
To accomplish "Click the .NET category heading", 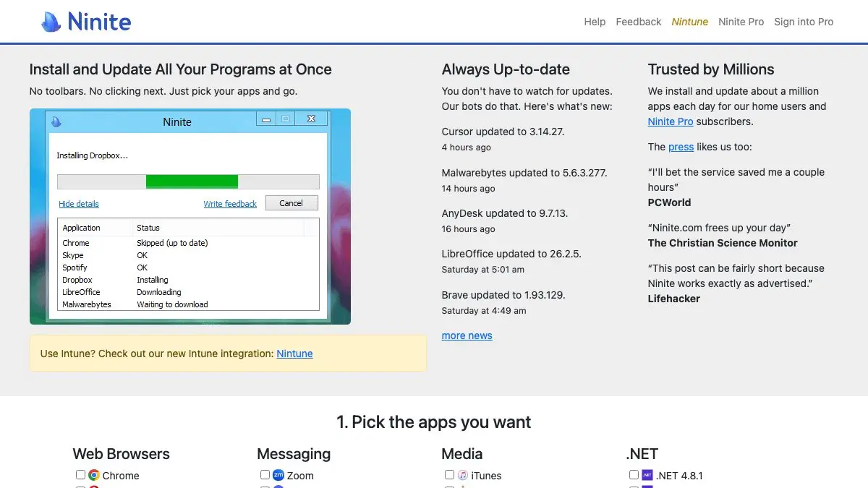I will point(642,454).
